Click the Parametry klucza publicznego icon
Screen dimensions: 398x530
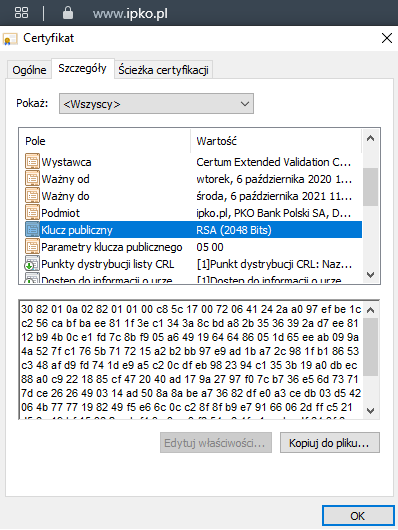click(32, 246)
